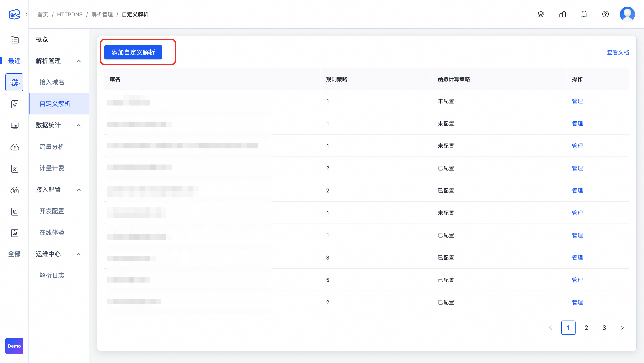Open the layers stack icon in header
Viewport: 644px width, 363px height.
click(x=540, y=14)
